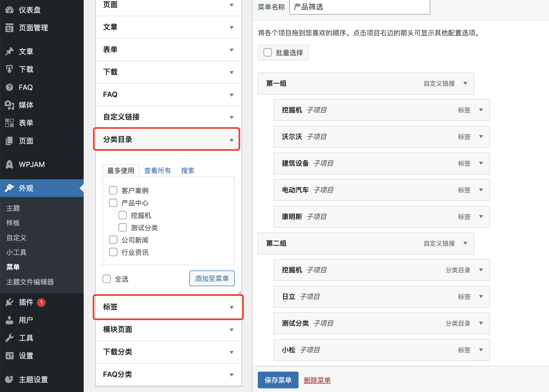Click the 保存菜单 button
This screenshot has height=392, width=549.
pos(278,380)
